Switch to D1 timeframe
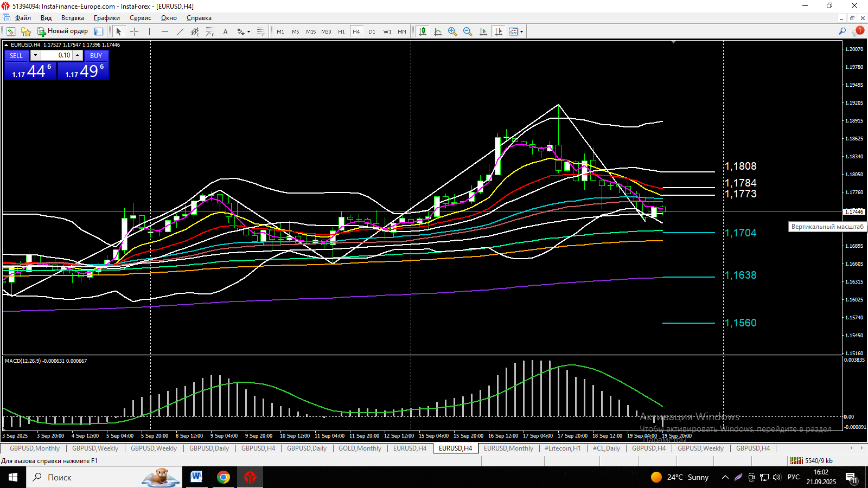The image size is (868, 488). [372, 31]
